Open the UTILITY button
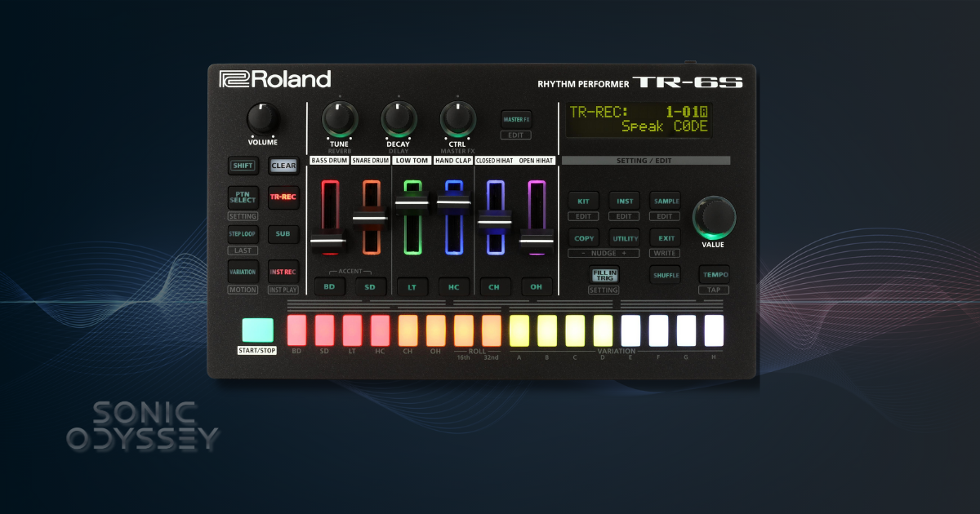The image size is (980, 514). click(x=624, y=238)
